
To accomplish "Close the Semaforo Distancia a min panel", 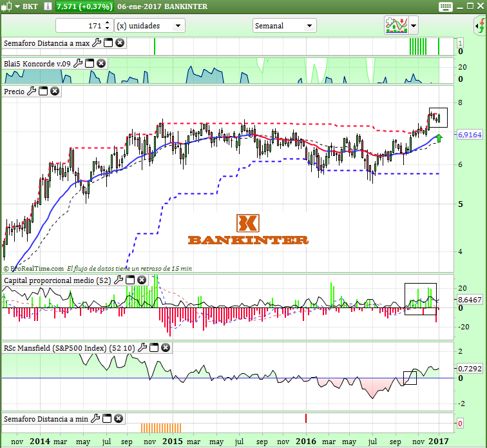I will [x=119, y=419].
